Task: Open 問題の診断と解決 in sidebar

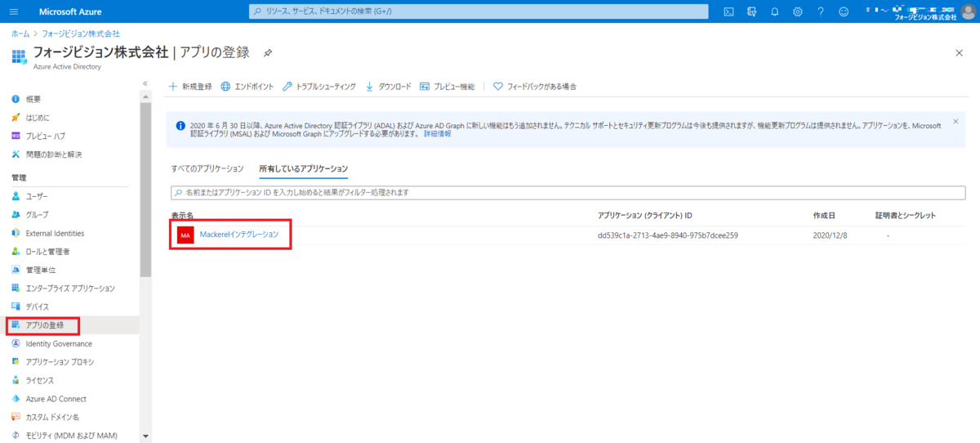Action: 54,154
